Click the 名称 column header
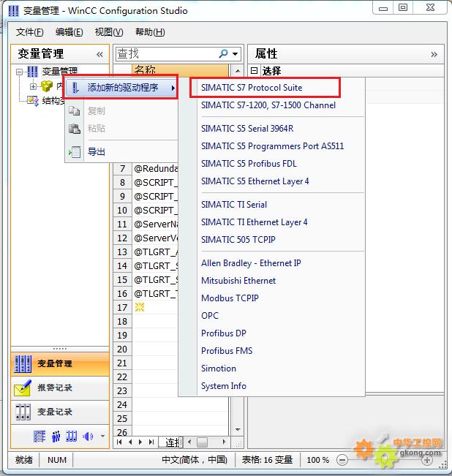This screenshot has height=476, width=452. click(181, 70)
